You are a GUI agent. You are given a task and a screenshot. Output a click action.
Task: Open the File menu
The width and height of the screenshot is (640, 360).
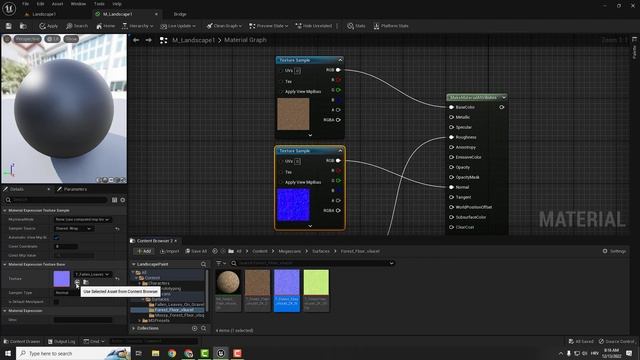[25, 4]
